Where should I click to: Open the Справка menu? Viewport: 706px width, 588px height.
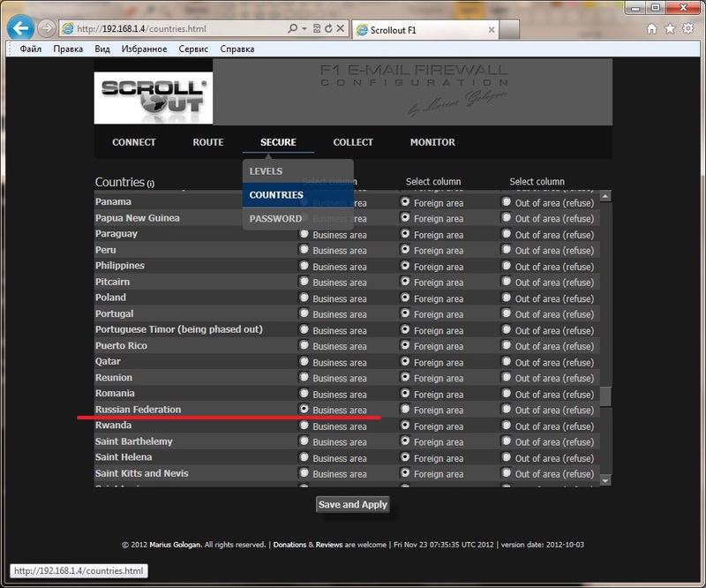pos(237,49)
